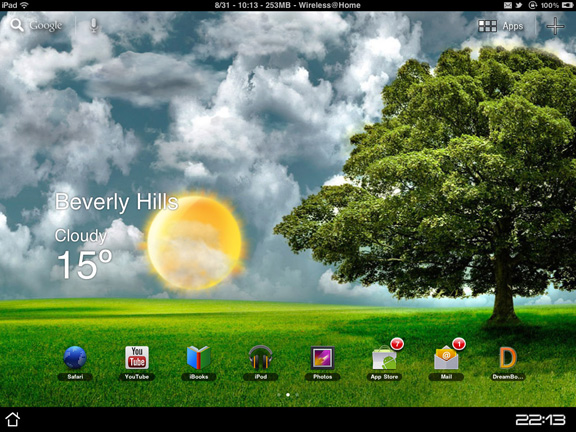The width and height of the screenshot is (576, 432).
Task: Tap the 22:13 clock display
Action: pyautogui.click(x=540, y=420)
